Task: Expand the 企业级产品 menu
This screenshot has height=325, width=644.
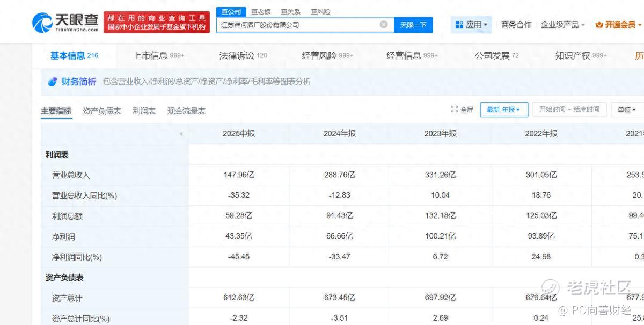Action: pyautogui.click(x=562, y=25)
